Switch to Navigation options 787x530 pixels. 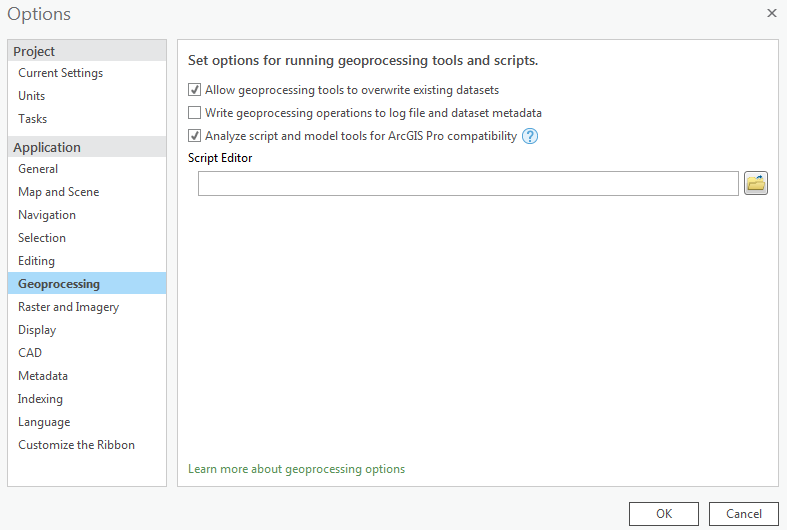pyautogui.click(x=47, y=215)
